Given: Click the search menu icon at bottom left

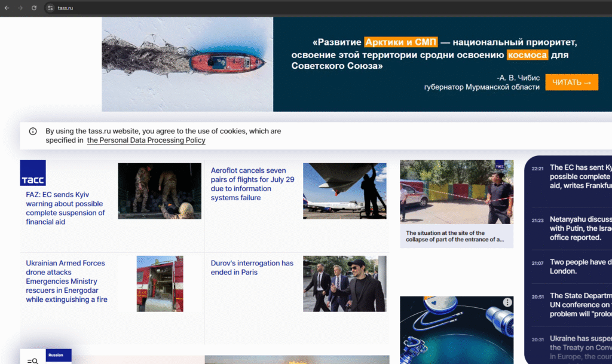Looking at the screenshot, I should pos(33,361).
